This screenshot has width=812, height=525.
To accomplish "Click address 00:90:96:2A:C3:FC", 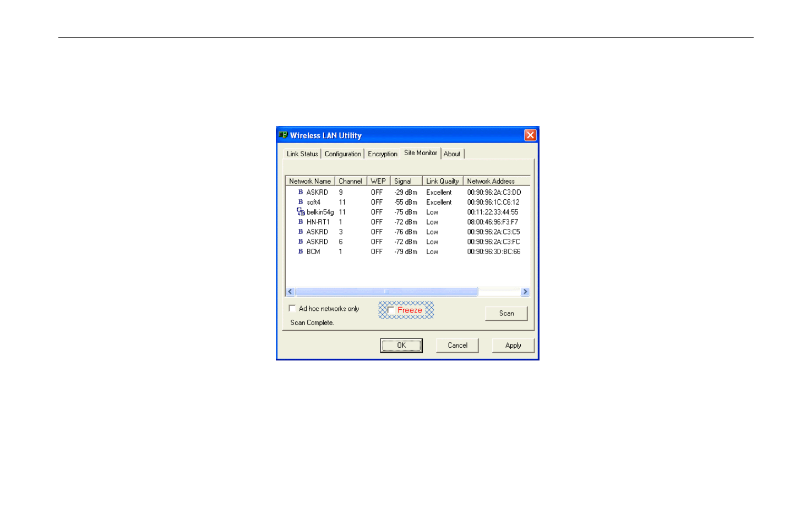I will point(493,242).
